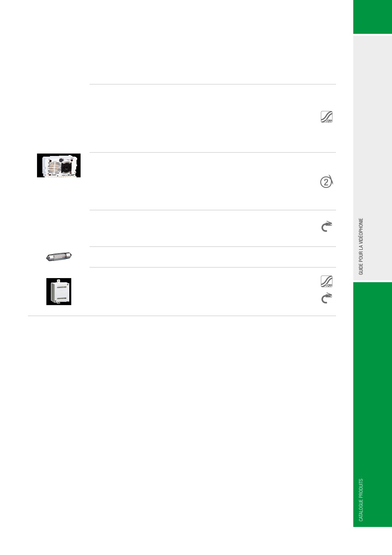This screenshot has width=392, height=555.
Task: Click the separator line below the circled 2 icon
Action: [213, 210]
